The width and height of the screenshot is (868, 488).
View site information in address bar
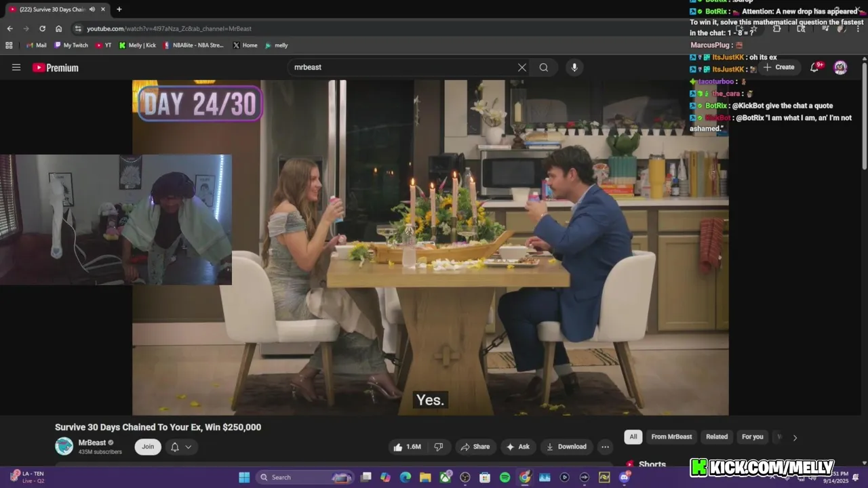point(78,28)
